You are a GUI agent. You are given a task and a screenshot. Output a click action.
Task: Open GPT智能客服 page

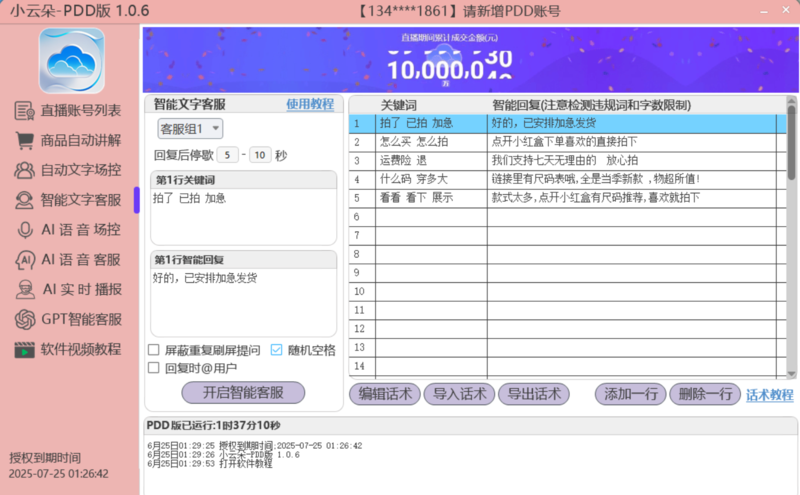tap(81, 319)
